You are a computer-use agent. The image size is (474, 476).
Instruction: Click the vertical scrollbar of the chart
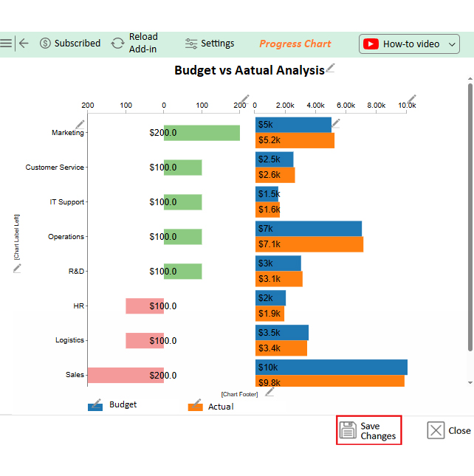tap(470, 221)
